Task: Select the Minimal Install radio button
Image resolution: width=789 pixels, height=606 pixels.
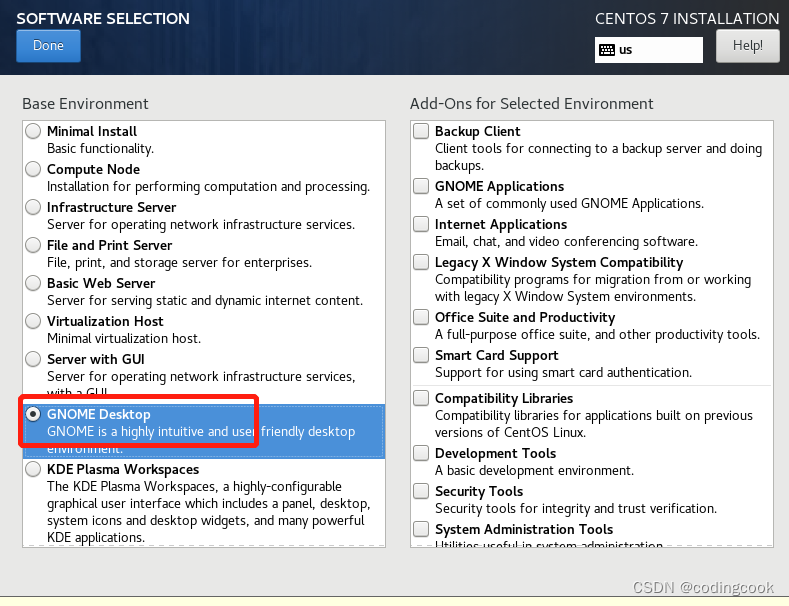Action: click(33, 131)
